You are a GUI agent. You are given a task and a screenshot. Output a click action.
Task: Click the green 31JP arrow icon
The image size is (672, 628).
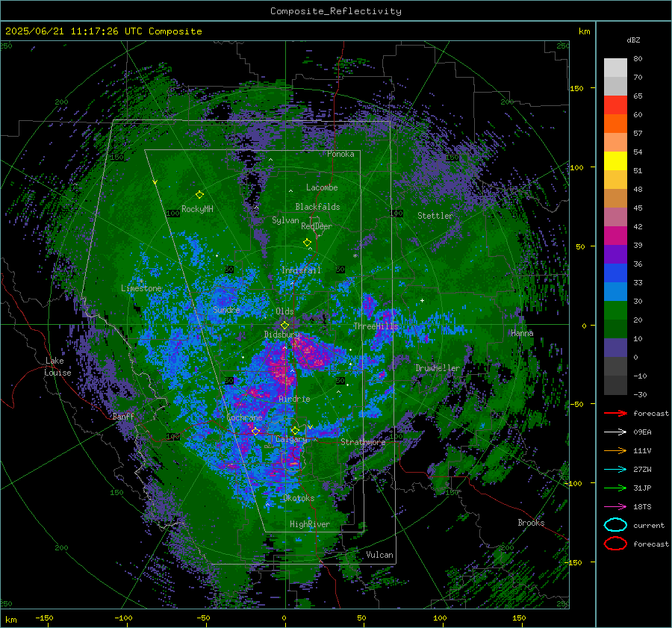615,488
